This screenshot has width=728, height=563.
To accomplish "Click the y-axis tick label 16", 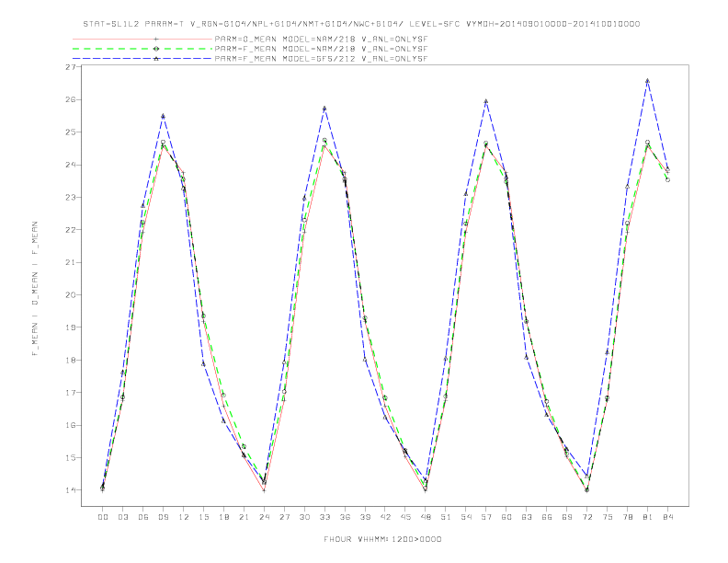I will pos(70,425).
